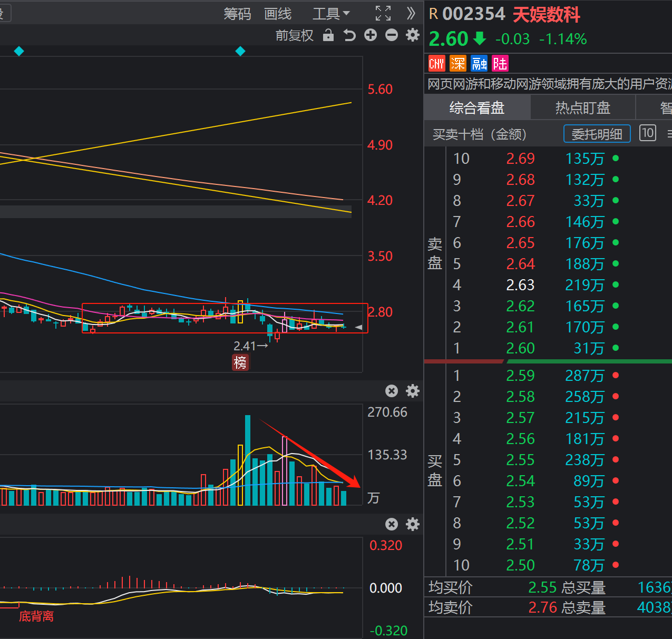Close the volume indicator panel
The width and height of the screenshot is (672, 639).
(392, 391)
